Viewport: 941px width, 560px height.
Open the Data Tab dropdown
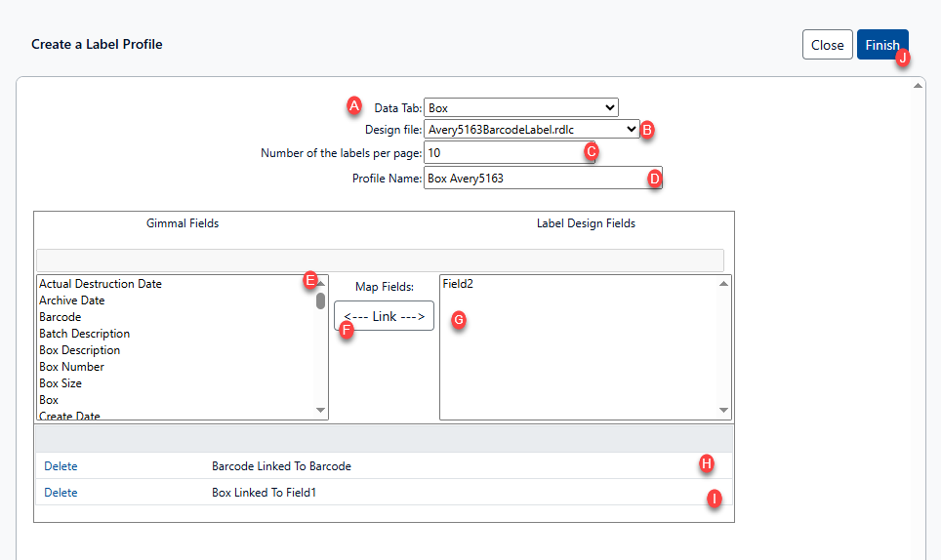pyautogui.click(x=521, y=107)
